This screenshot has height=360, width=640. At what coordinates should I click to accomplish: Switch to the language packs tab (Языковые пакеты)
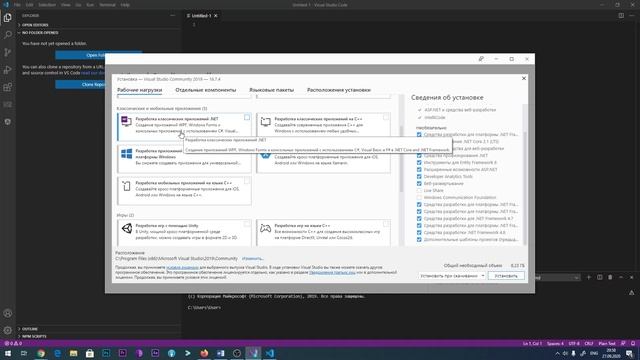(x=271, y=90)
